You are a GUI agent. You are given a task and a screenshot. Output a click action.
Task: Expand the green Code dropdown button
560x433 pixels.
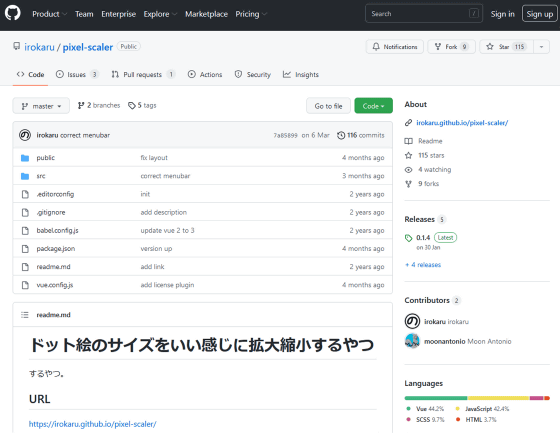373,106
